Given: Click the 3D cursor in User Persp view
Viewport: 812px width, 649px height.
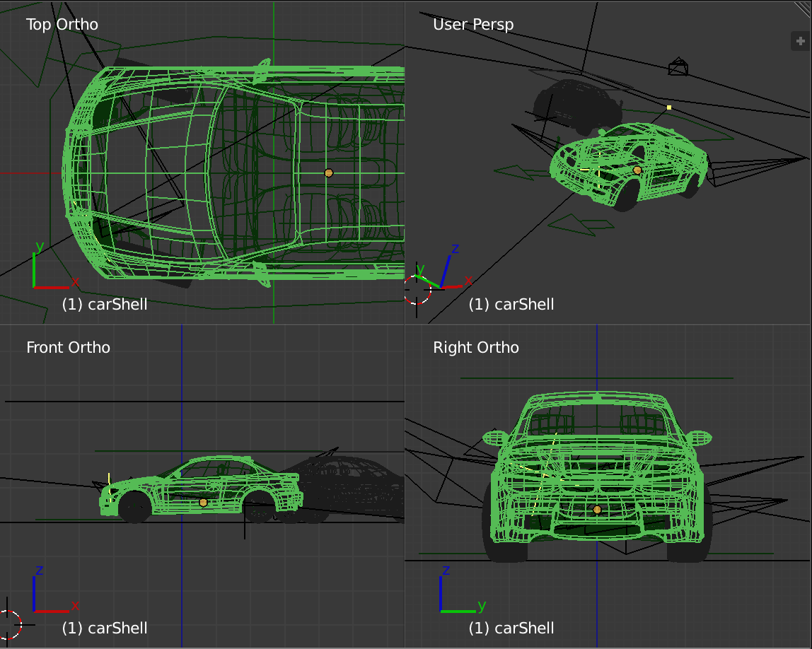Looking at the screenshot, I should point(417,288).
